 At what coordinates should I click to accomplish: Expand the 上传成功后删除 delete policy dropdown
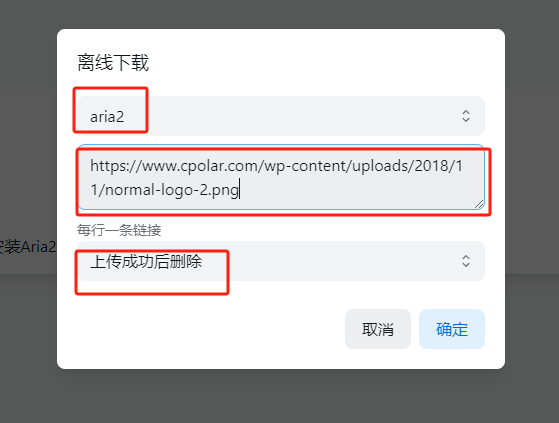tap(281, 261)
